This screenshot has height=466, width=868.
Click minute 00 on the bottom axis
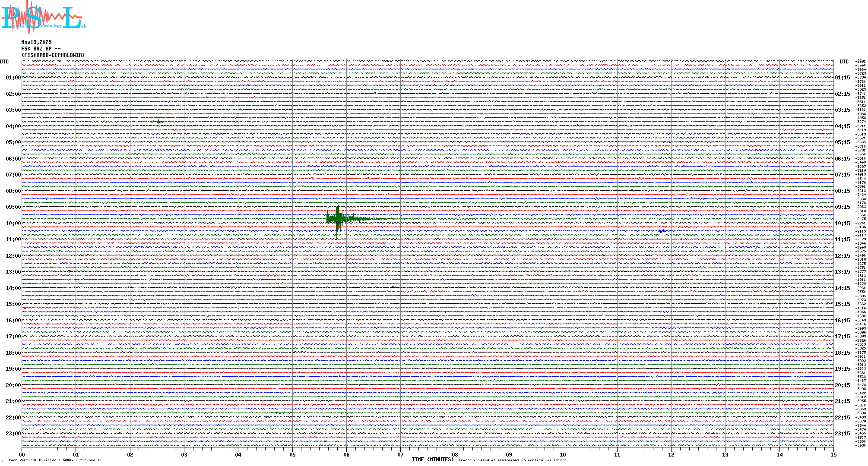22,454
